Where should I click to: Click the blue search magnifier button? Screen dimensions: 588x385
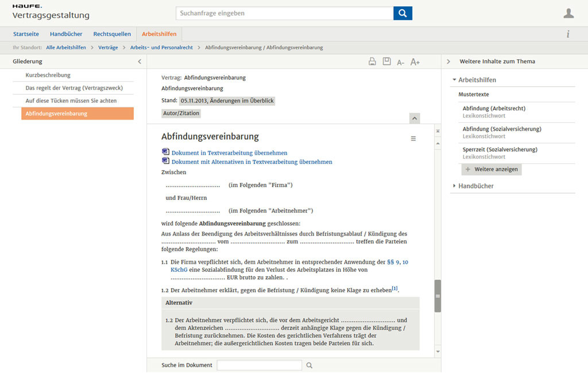(403, 13)
